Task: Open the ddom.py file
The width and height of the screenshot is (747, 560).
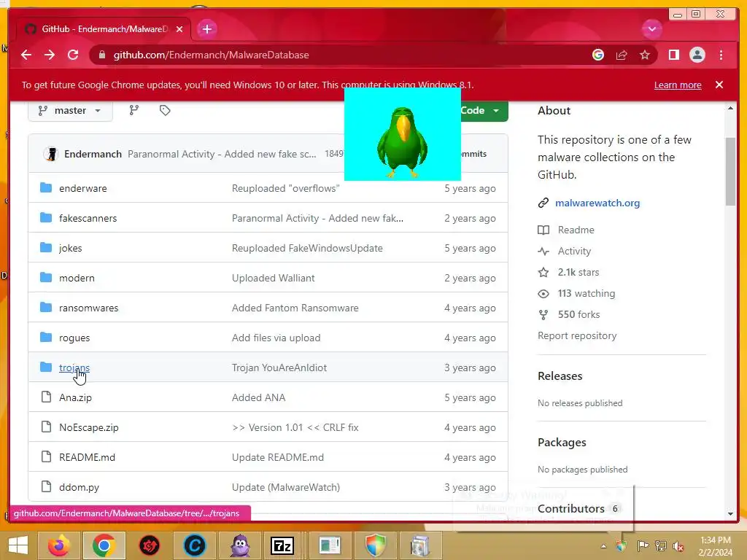Action: pyautogui.click(x=79, y=487)
